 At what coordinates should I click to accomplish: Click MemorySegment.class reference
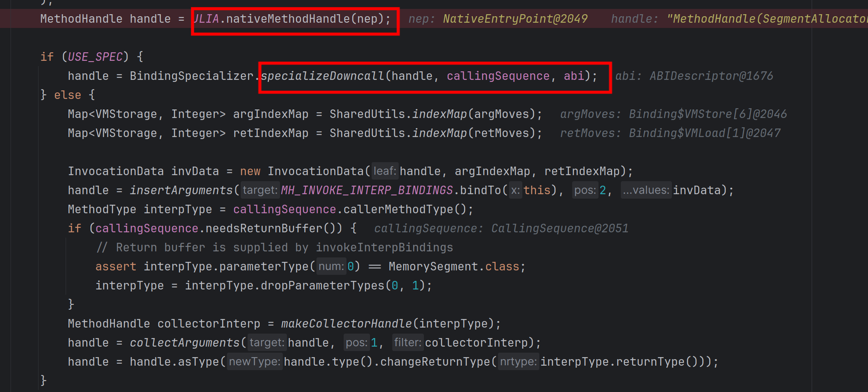(454, 266)
